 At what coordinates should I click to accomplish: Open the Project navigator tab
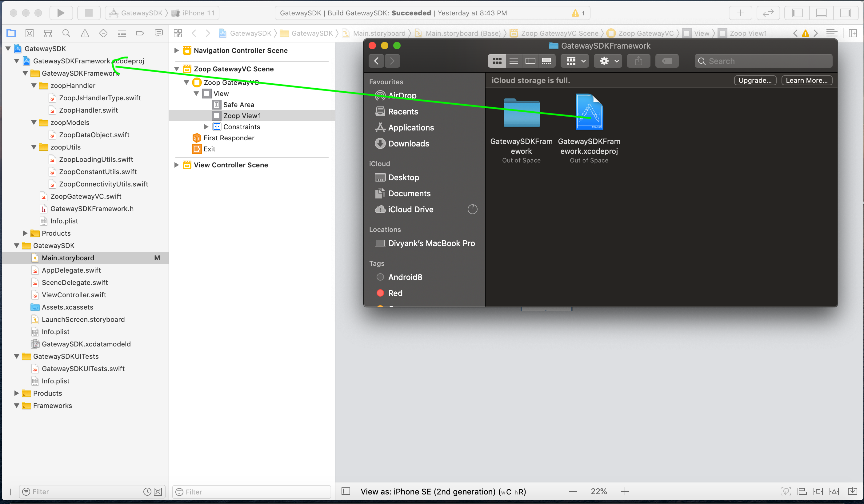(11, 33)
